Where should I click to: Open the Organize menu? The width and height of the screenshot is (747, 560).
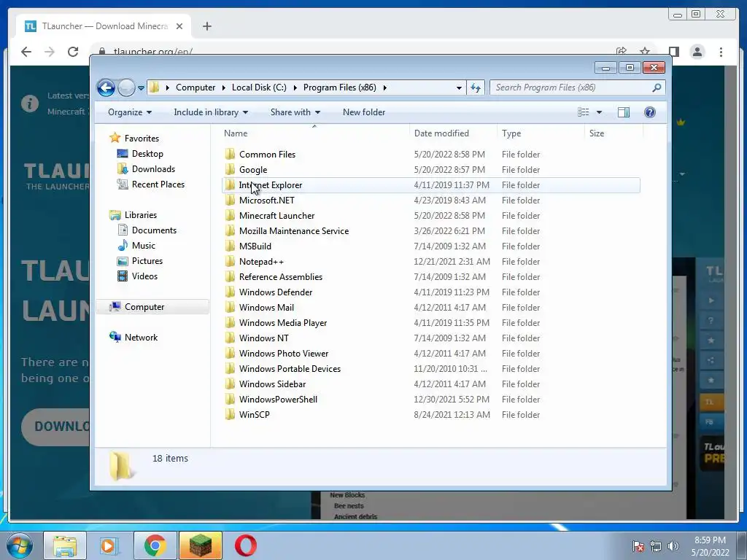click(130, 112)
